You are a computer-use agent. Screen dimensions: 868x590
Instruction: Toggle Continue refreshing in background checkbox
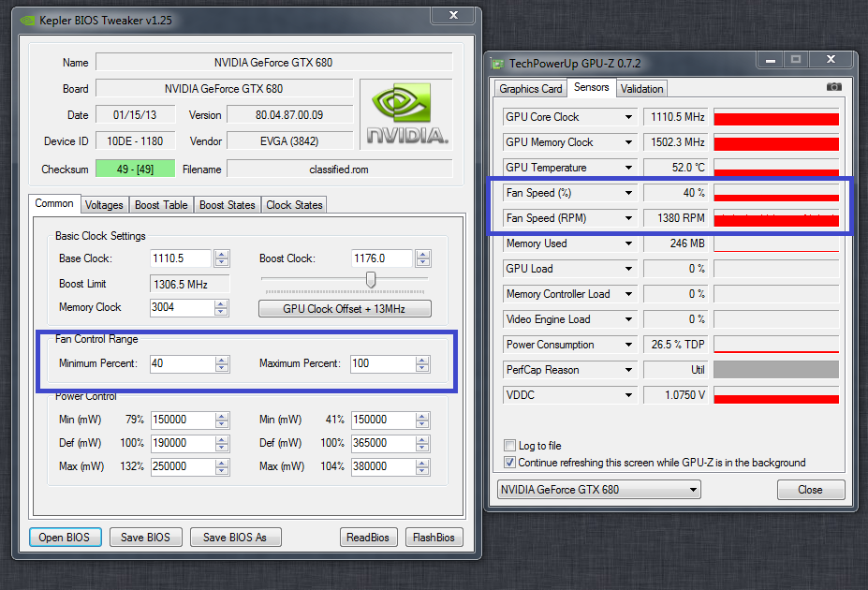pos(509,462)
